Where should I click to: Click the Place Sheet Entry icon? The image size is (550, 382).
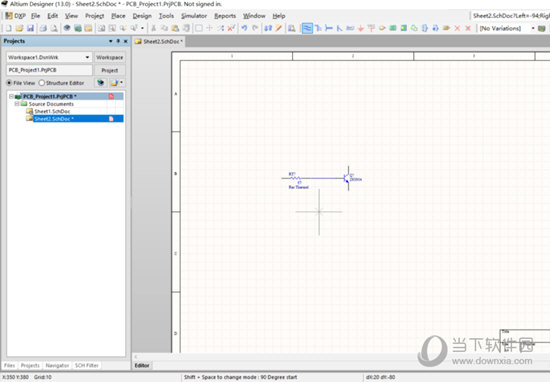[x=404, y=28]
